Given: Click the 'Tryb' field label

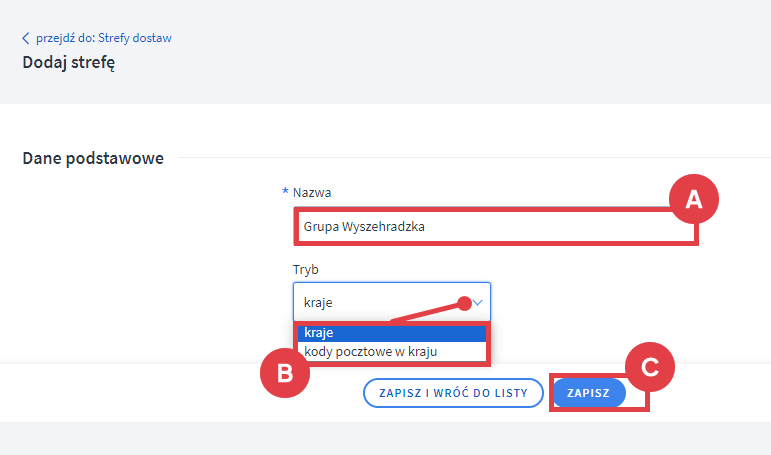Looking at the screenshot, I should click(x=305, y=270).
